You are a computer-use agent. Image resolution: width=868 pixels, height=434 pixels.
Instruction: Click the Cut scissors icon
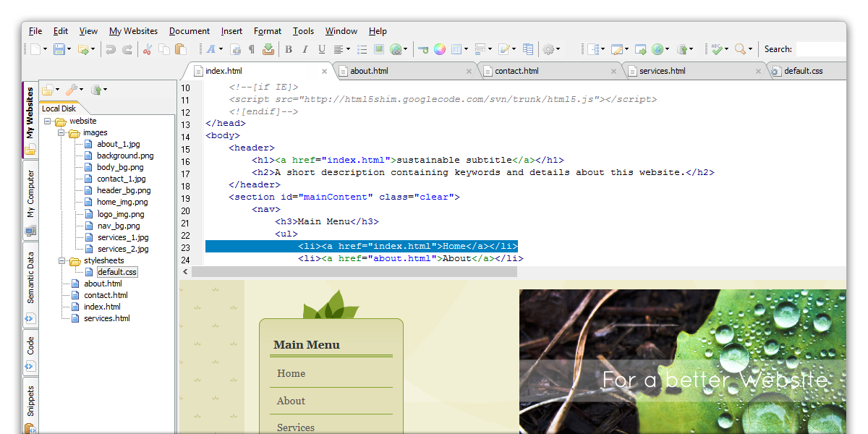[147, 49]
